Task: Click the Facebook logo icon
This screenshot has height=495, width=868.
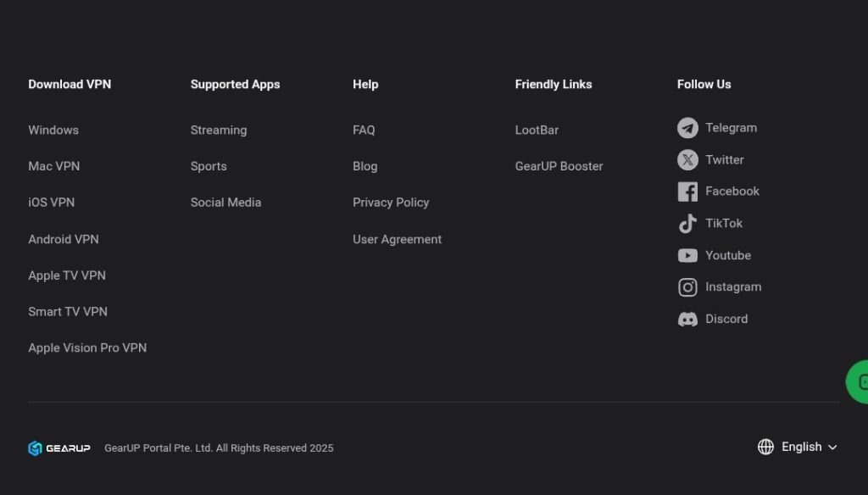Action: 687,192
